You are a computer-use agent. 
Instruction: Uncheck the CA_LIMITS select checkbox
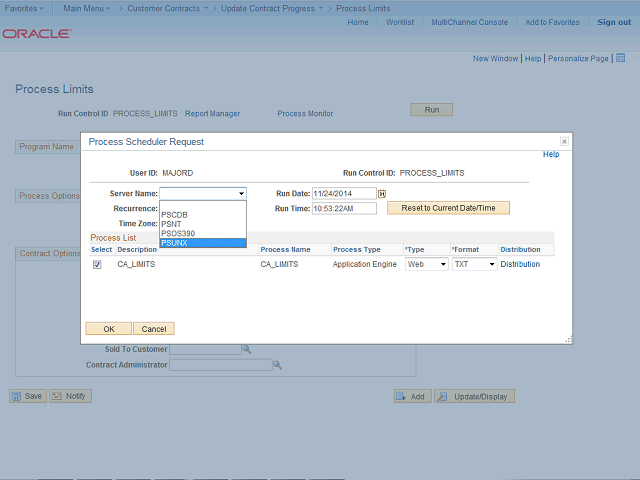tap(97, 265)
